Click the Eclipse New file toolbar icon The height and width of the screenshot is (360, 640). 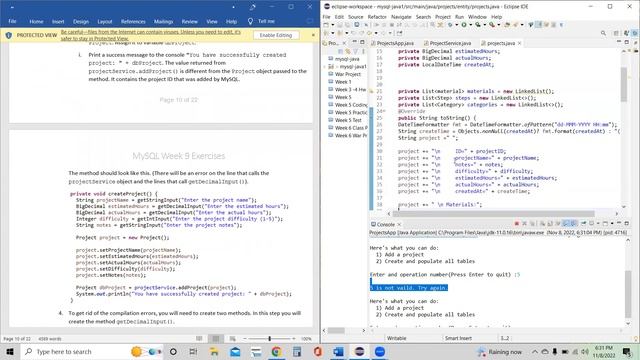325,24
